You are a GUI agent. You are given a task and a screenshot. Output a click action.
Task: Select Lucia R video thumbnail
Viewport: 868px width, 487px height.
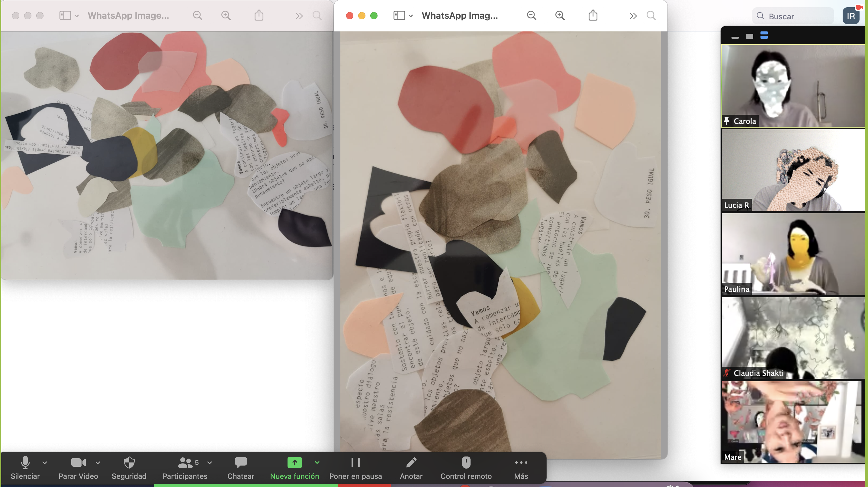793,170
